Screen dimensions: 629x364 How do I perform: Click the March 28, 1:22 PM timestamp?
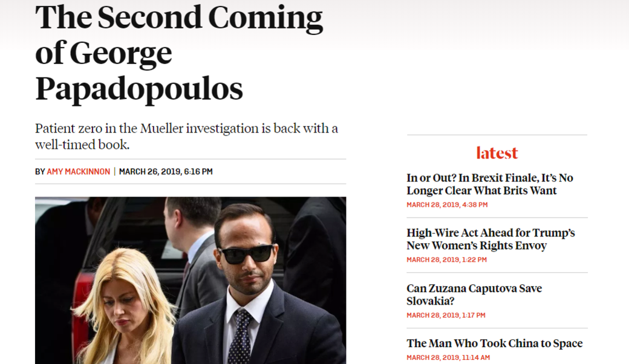[447, 260]
